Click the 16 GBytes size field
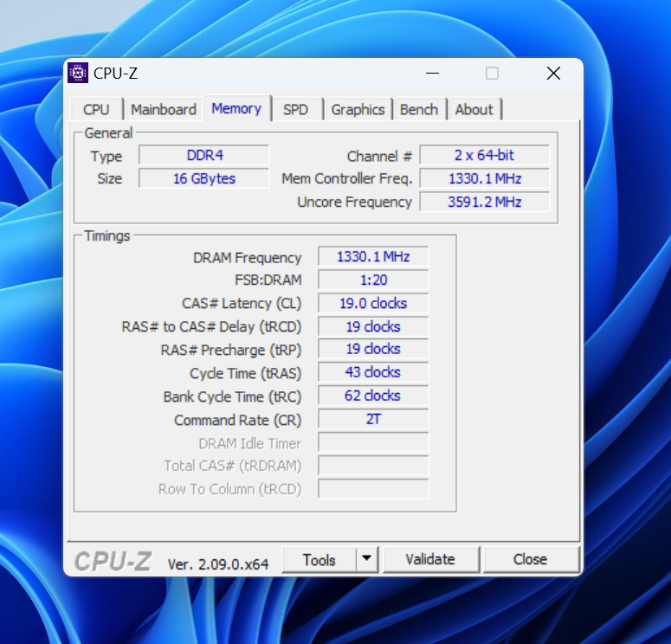The height and width of the screenshot is (644, 671). (204, 178)
